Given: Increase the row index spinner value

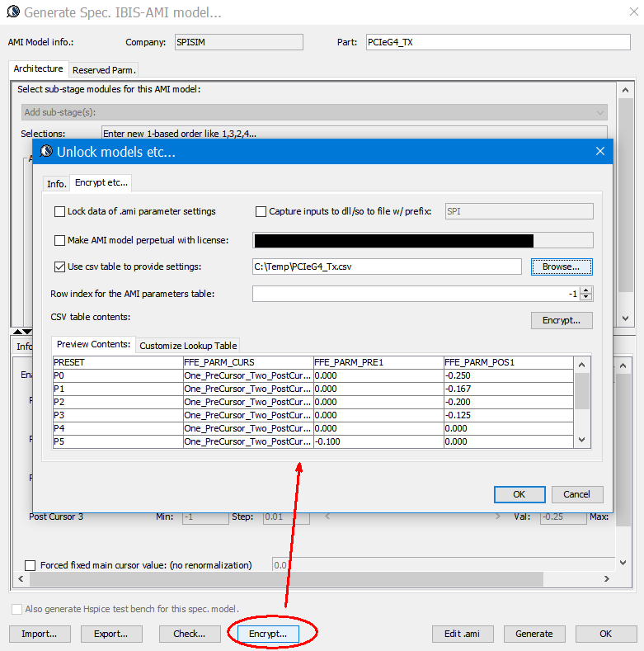Looking at the screenshot, I should tap(585, 290).
